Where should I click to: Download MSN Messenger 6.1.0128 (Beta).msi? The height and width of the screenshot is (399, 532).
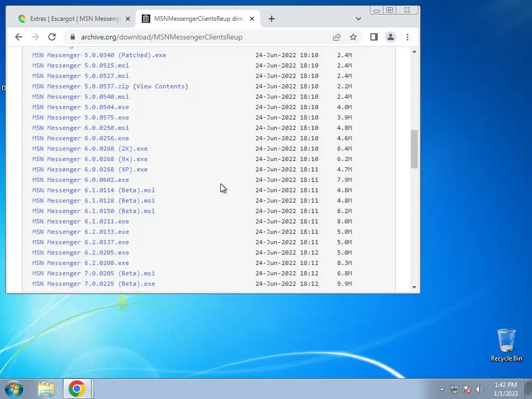coord(94,201)
